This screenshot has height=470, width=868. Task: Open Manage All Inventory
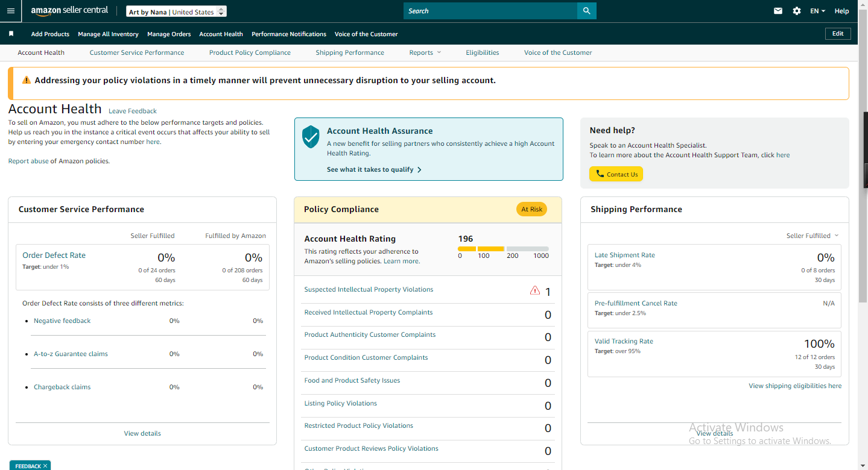coord(109,34)
